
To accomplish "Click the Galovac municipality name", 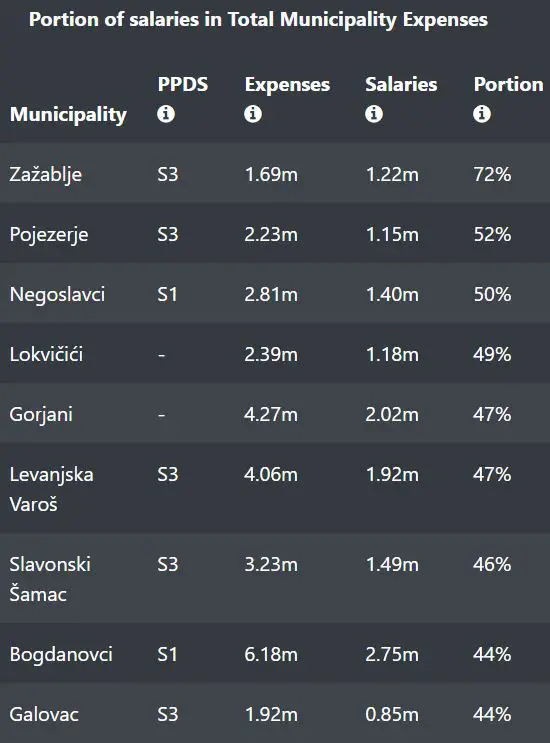I will pos(44,714).
